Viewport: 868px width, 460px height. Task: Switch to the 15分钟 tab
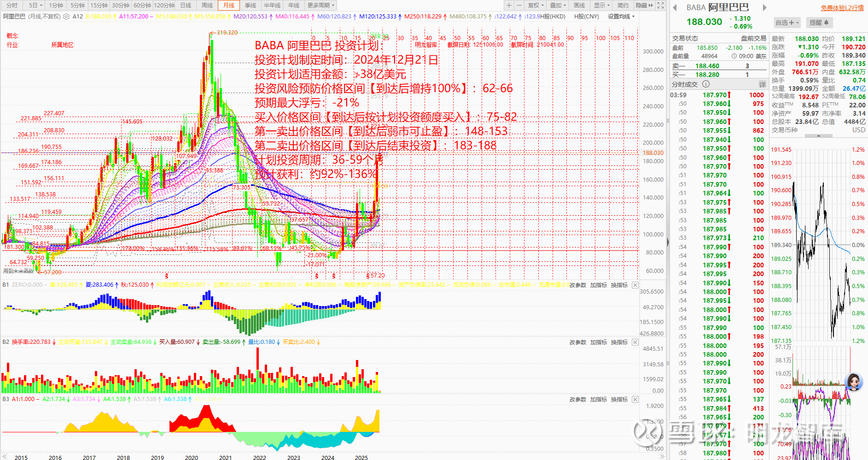[99, 6]
